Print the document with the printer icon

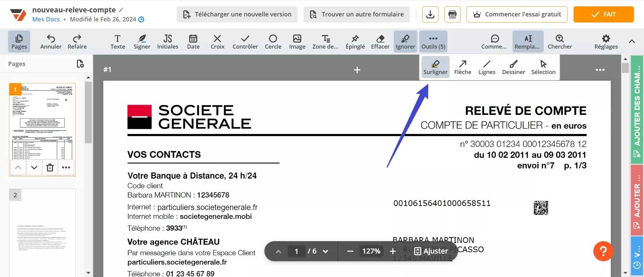click(452, 14)
